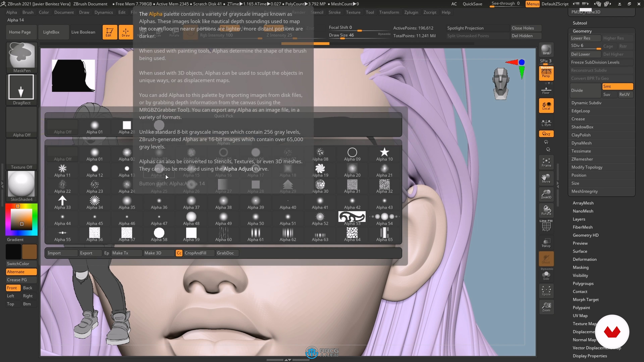This screenshot has height=362, width=644.
Task: Select Alpha 53 ornament alpha
Action: pos(352,219)
